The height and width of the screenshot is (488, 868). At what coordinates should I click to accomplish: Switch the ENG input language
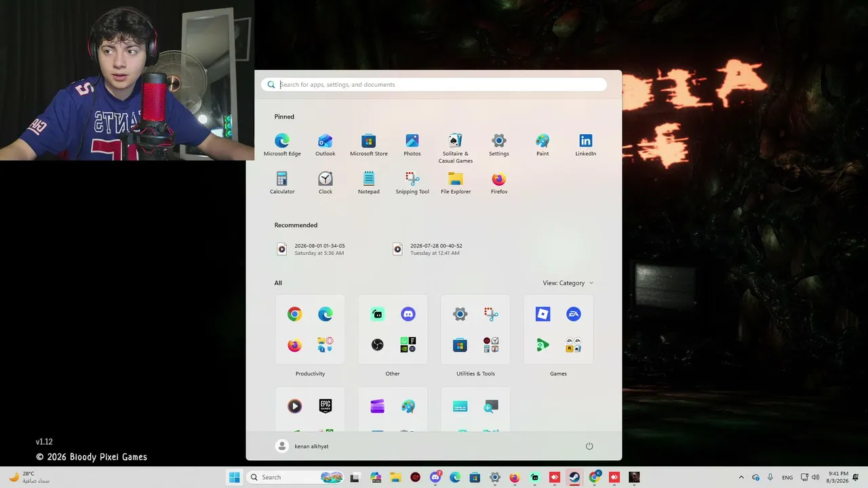[787, 477]
